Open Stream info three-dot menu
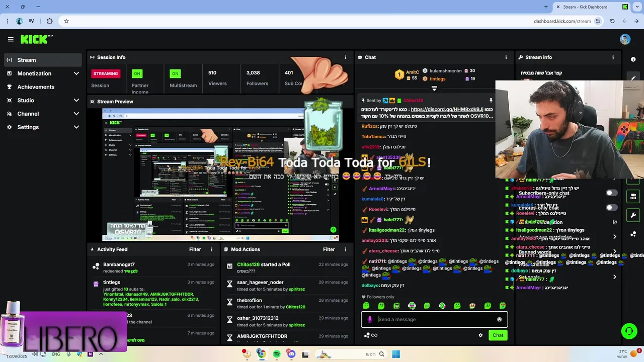Image resolution: width=644 pixels, height=362 pixels. click(613, 57)
